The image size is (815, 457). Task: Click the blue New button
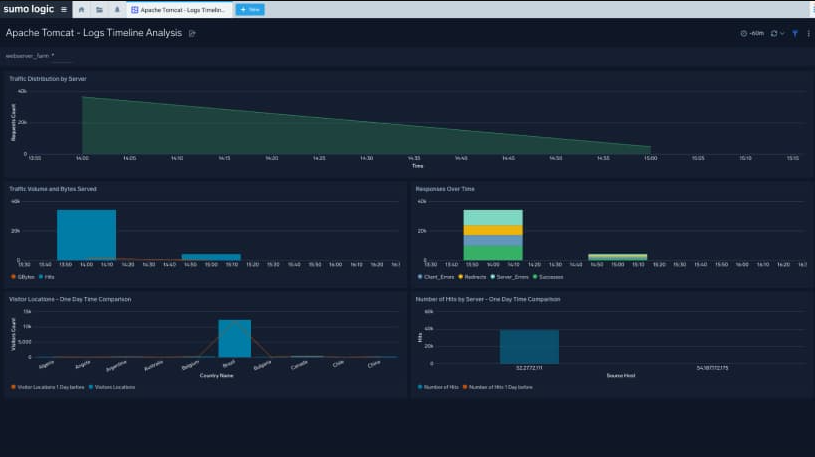(250, 9)
